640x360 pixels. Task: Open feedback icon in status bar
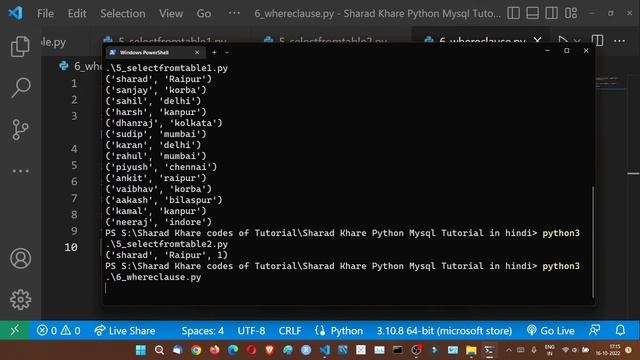tap(594, 330)
